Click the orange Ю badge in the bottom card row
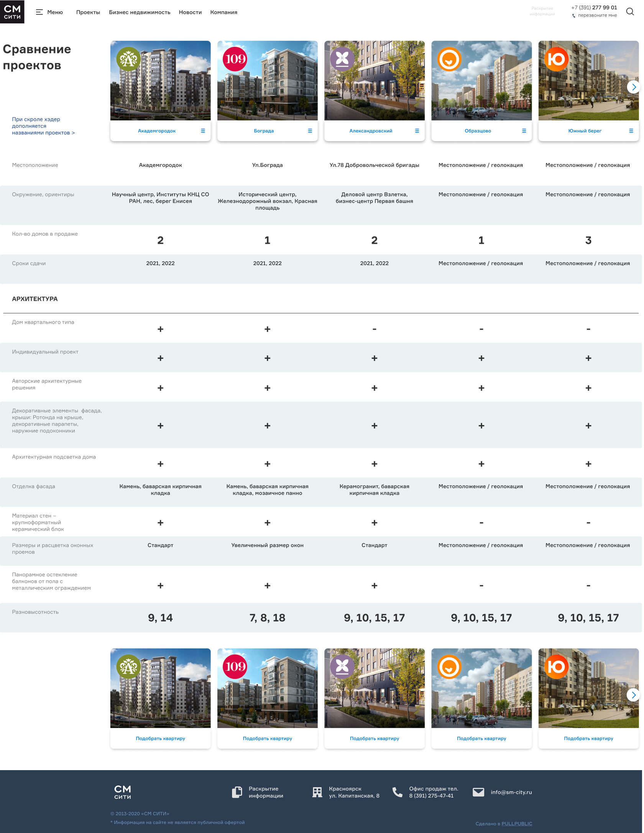This screenshot has height=833, width=644. click(556, 667)
